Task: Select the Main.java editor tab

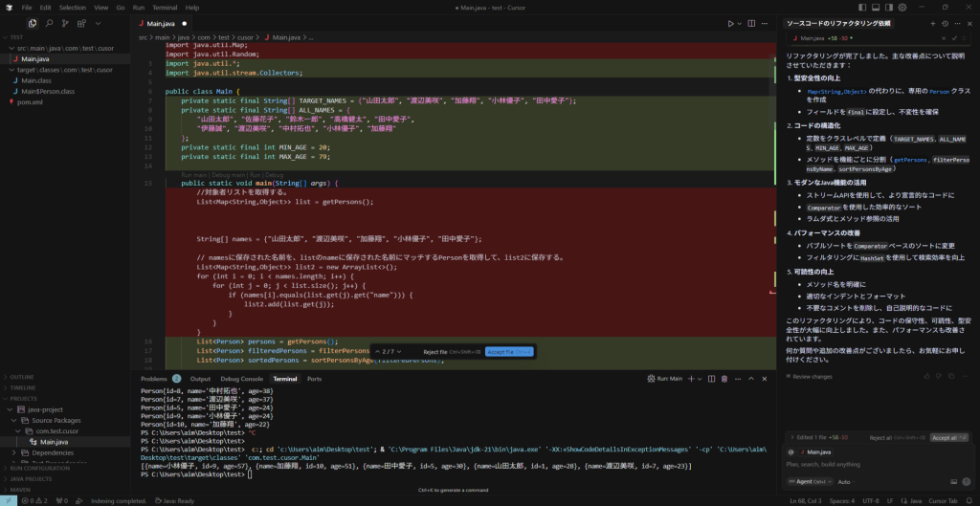Action: 163,24
